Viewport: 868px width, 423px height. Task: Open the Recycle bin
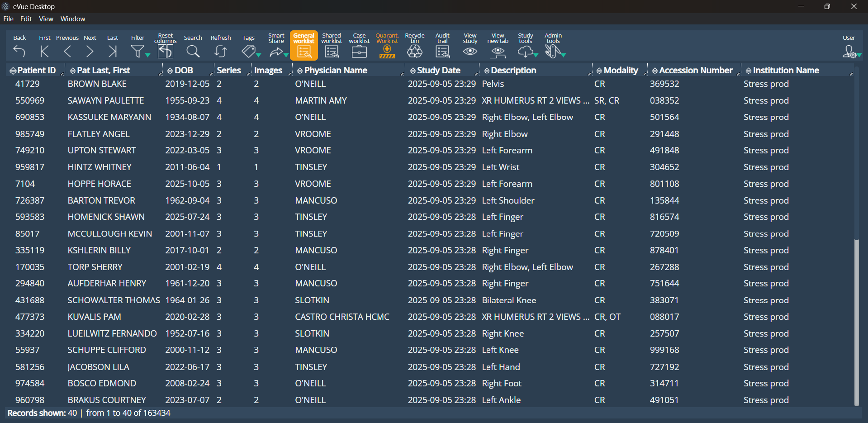tap(414, 51)
